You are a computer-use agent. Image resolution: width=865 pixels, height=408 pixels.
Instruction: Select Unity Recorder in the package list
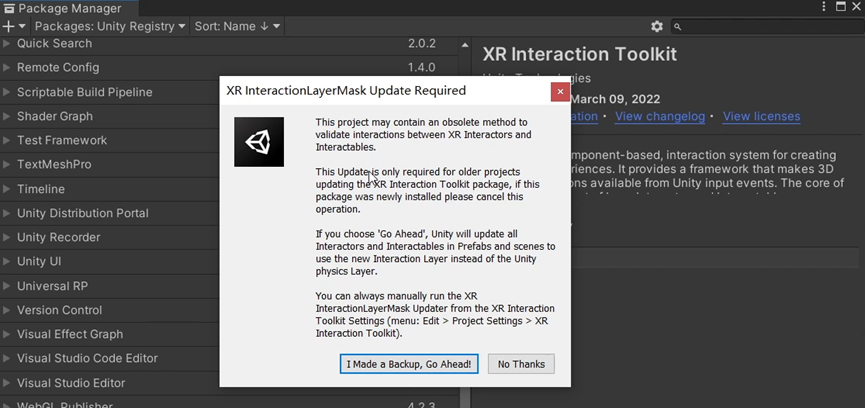click(58, 238)
